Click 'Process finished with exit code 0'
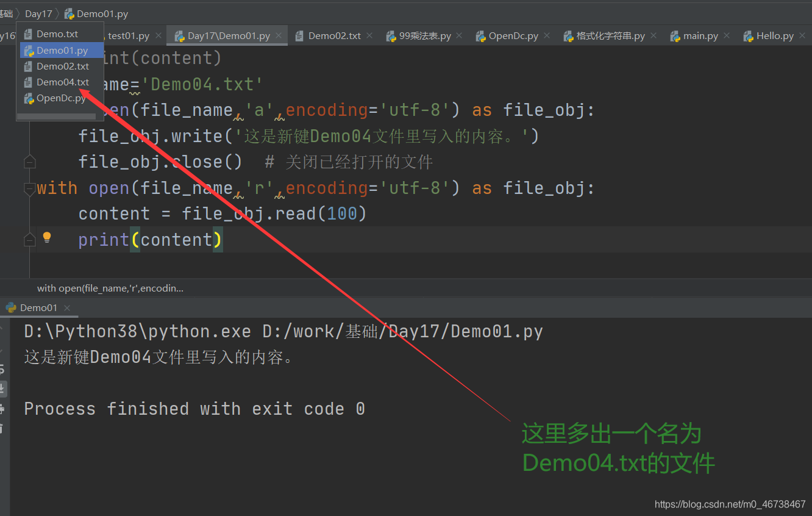Viewport: 812px width, 516px height. pos(194,409)
